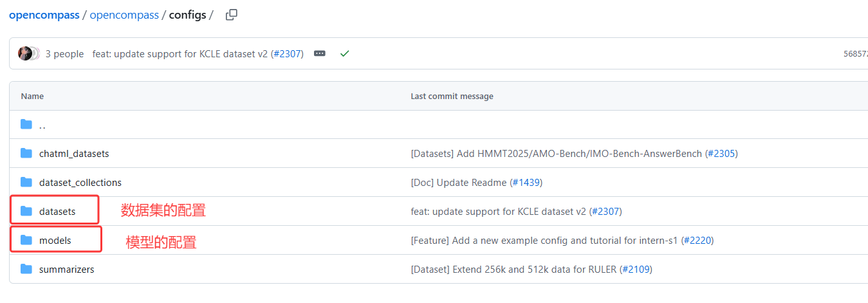
Task: Click the datasets folder icon
Action: (x=26, y=211)
